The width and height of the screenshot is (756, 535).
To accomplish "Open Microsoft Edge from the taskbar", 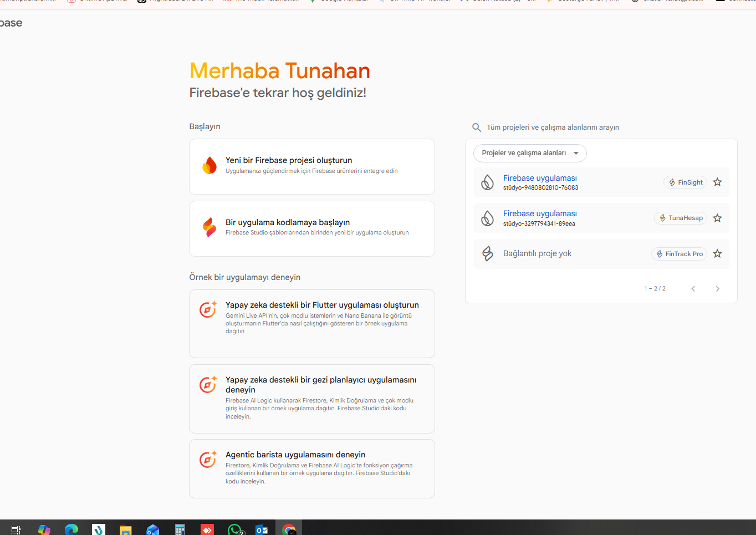I will tap(71, 529).
